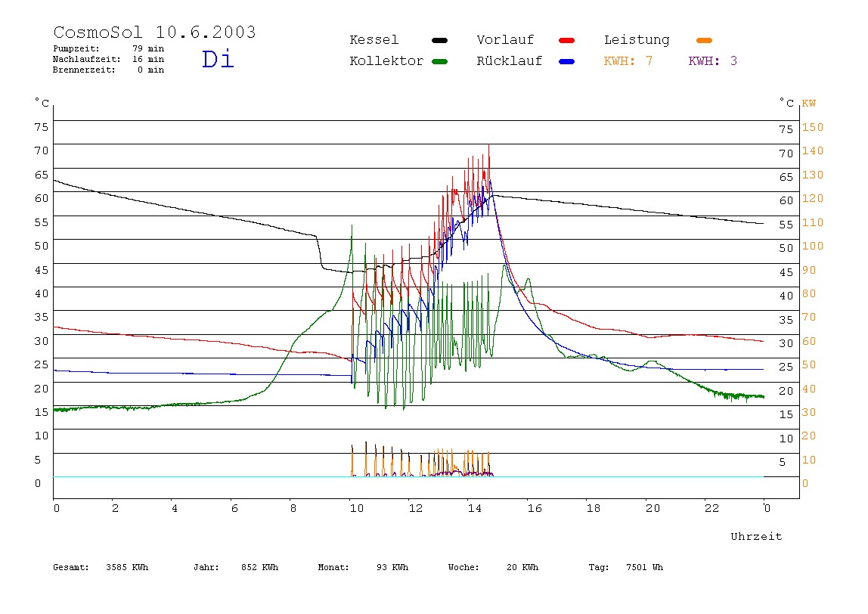This screenshot has height=614, width=868.
Task: Click the red Vorlauf legend swatch
Action: click(567, 40)
